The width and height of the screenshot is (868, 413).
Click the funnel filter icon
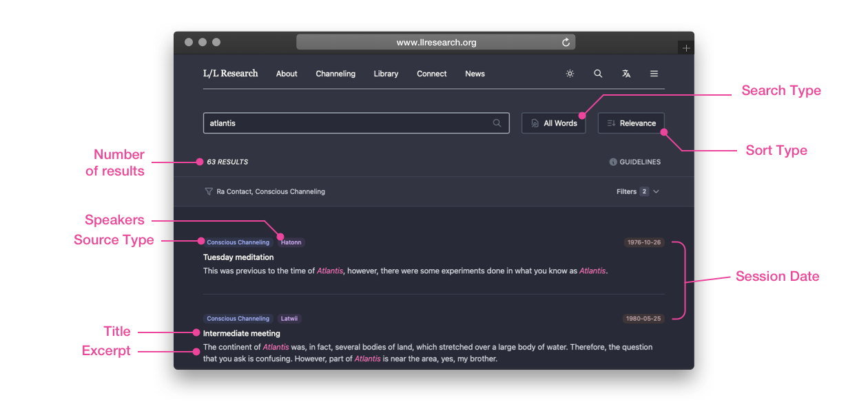pos(209,191)
